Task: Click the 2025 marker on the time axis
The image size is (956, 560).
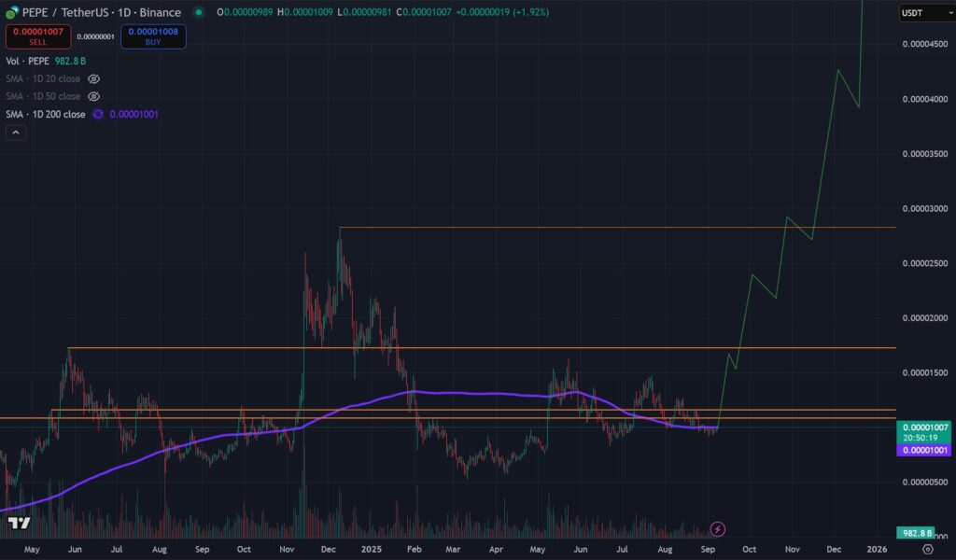Action: (x=372, y=551)
